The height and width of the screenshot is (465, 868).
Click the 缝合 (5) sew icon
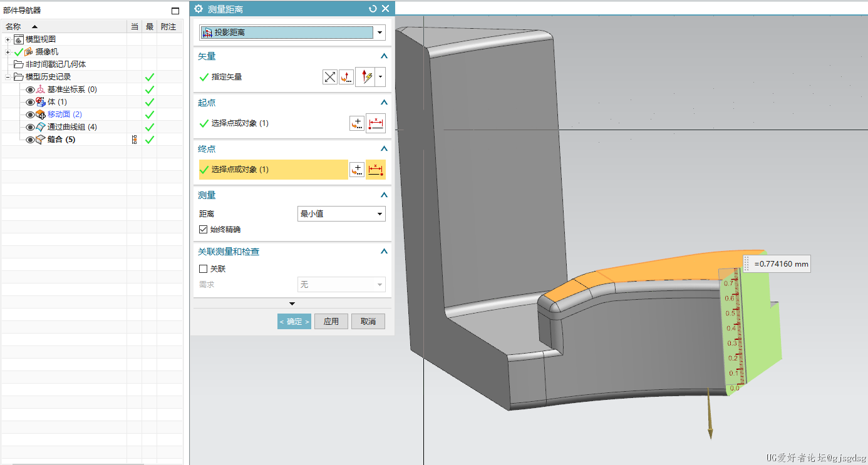tap(41, 140)
